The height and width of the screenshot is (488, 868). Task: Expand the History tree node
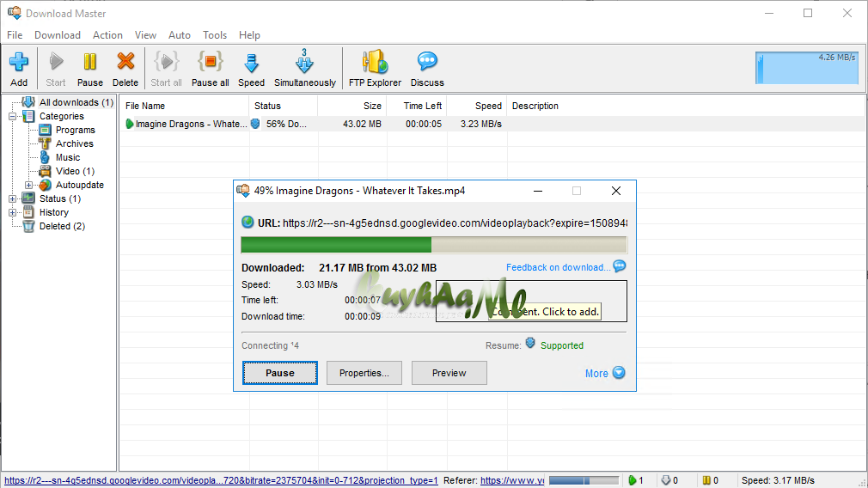[12, 212]
